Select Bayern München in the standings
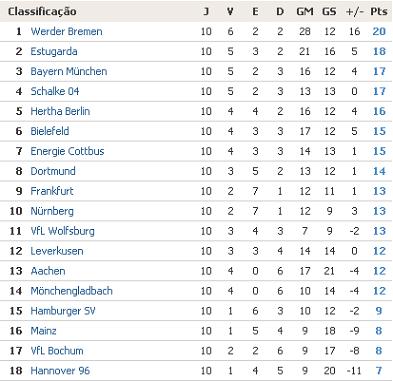This screenshot has height=381, width=393. 69,71
